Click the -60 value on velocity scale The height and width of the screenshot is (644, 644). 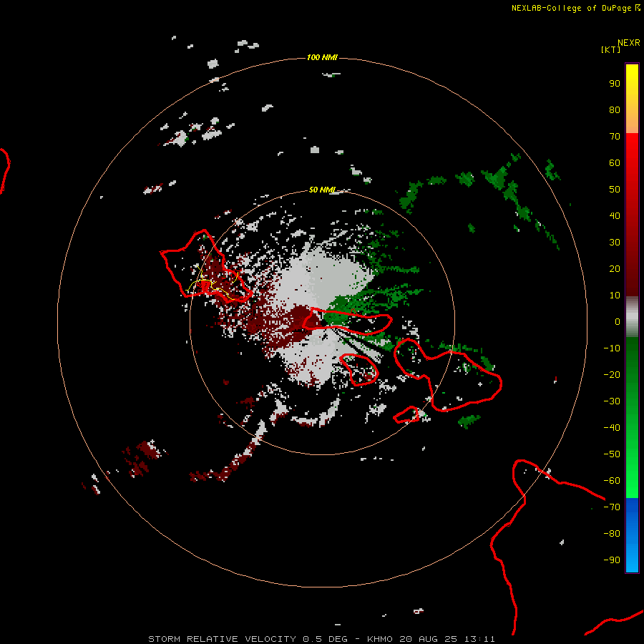tap(612, 481)
